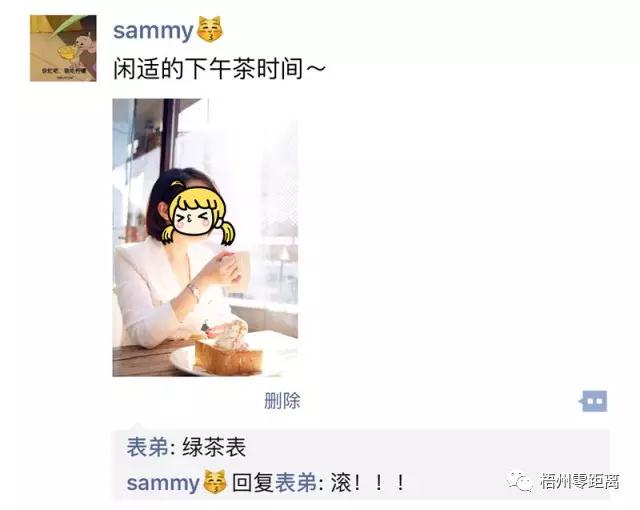Open the comment and like menu icon
The image size is (640, 510).
pyautogui.click(x=593, y=401)
